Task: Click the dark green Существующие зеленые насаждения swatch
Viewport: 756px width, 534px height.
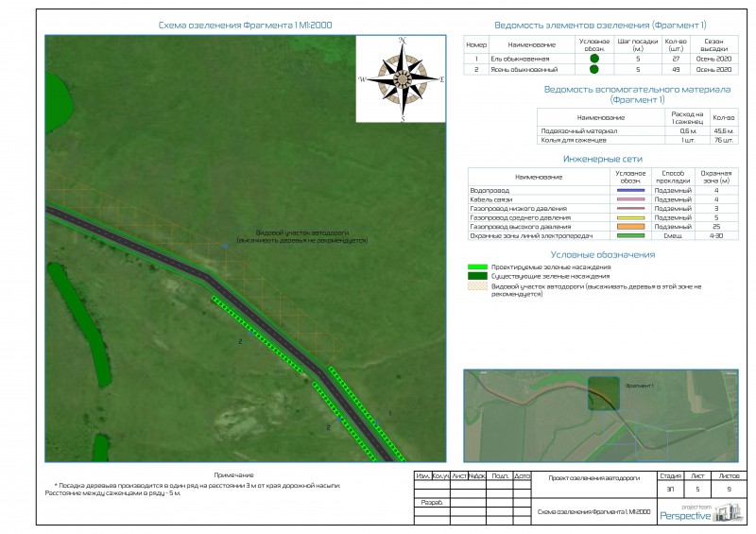Action: coord(477,276)
